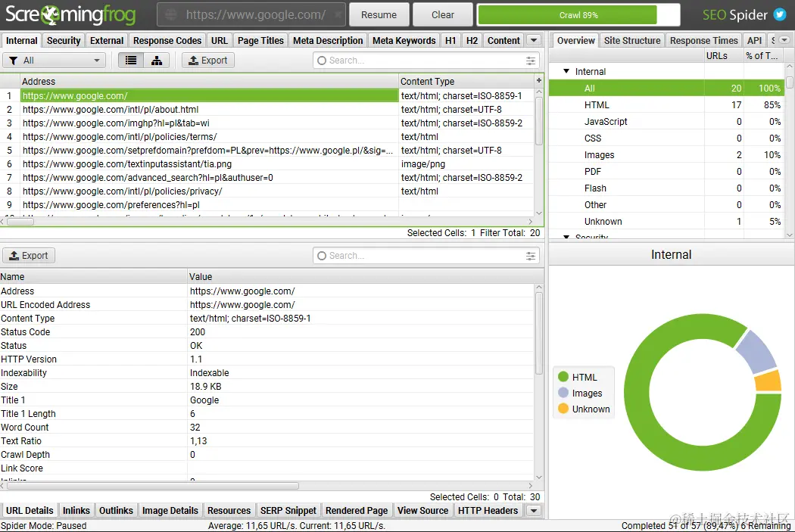Click the Content Type column header
Screen dimensions: 795x532
(x=466, y=81)
